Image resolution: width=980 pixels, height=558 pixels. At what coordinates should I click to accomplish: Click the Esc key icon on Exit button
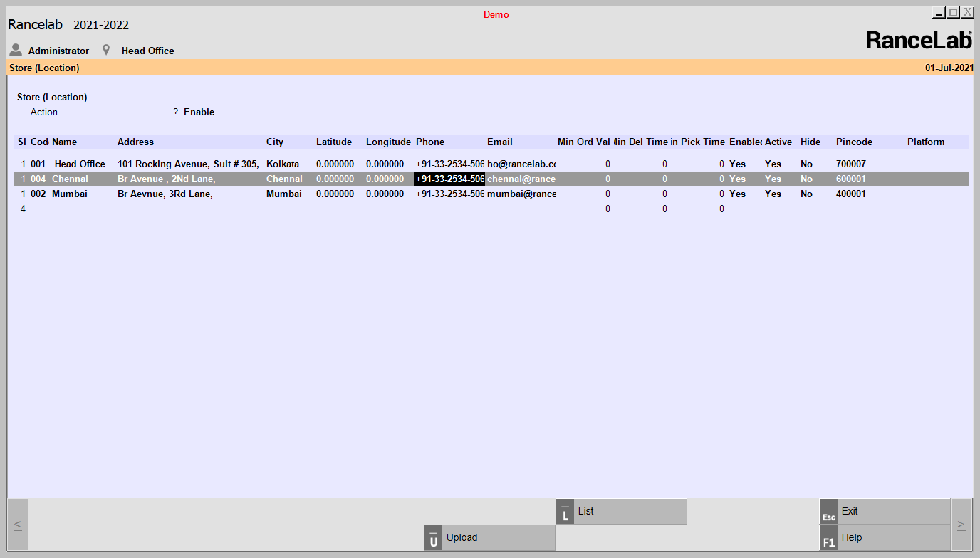(828, 512)
